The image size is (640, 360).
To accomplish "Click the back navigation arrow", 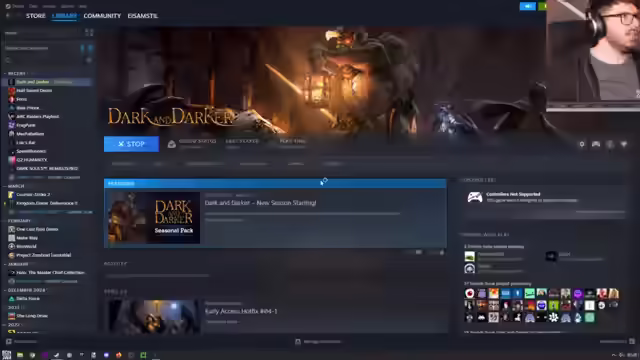I will (8, 16).
